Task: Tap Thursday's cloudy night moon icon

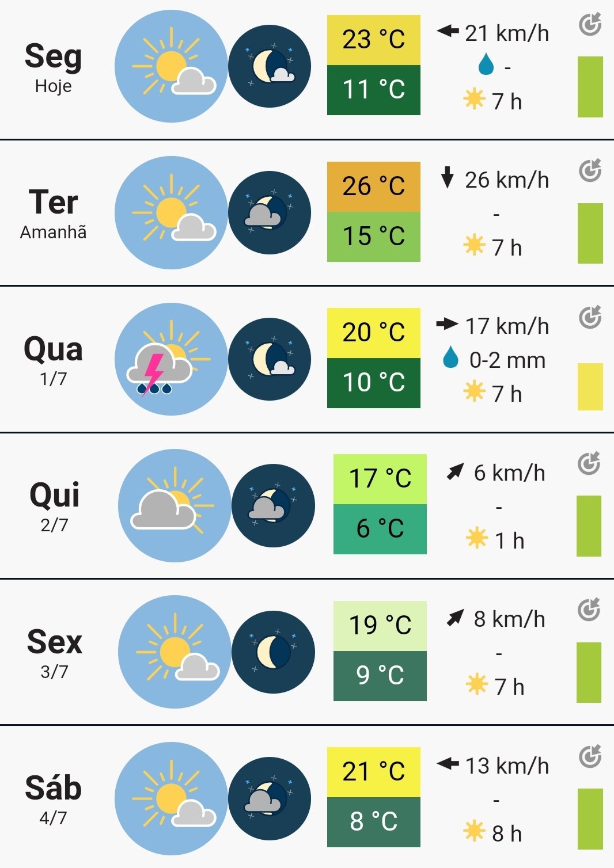Action: click(273, 505)
